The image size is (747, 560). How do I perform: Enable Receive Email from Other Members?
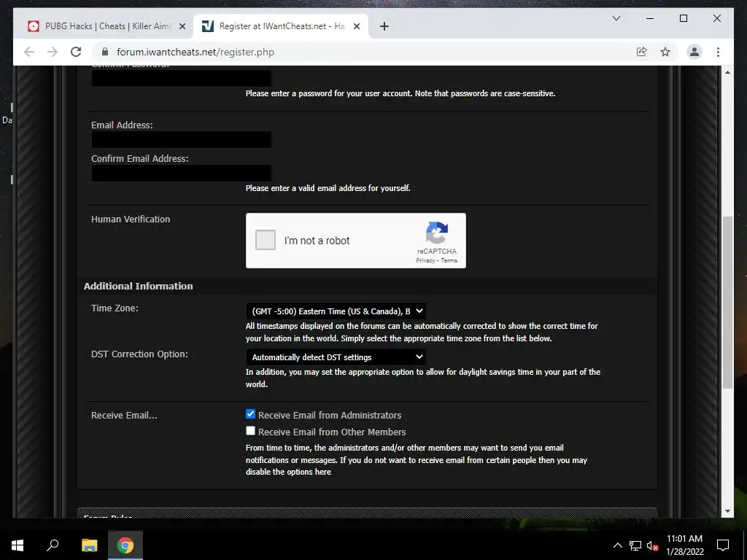click(x=251, y=430)
